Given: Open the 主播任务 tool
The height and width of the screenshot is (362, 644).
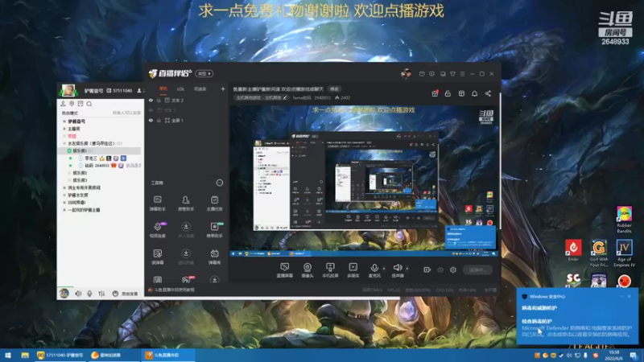Looking at the screenshot, I should coord(214,204).
